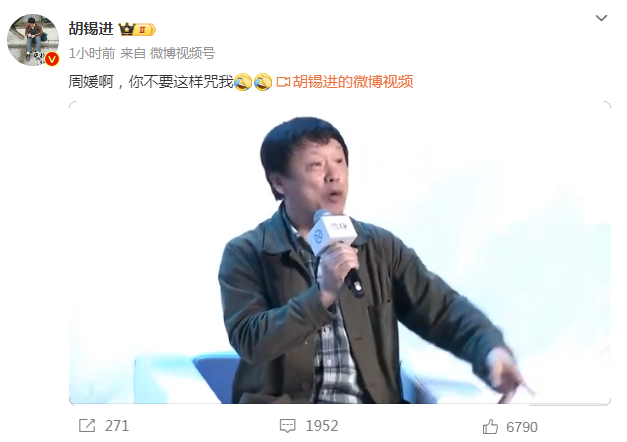Click the repost count 271
Screen dimensions: 627x442
(x=117, y=426)
